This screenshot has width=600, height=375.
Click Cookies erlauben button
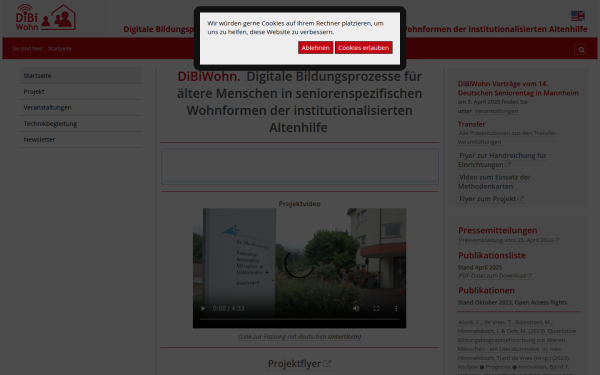pyautogui.click(x=364, y=48)
